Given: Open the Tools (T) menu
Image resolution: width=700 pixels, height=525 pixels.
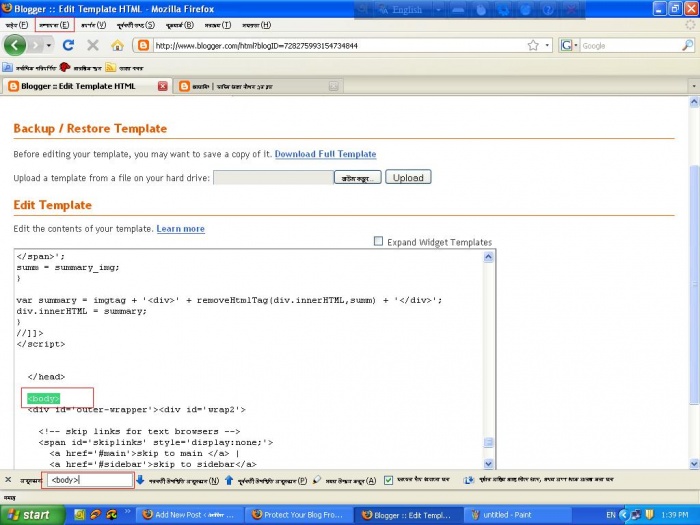Looking at the screenshot, I should 218,25.
